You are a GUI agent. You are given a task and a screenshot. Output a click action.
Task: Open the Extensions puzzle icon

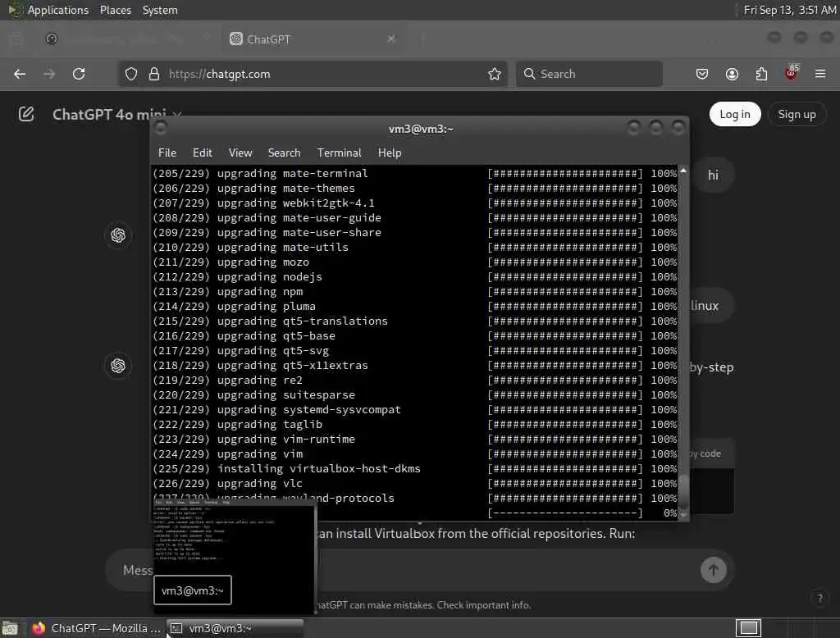point(761,74)
